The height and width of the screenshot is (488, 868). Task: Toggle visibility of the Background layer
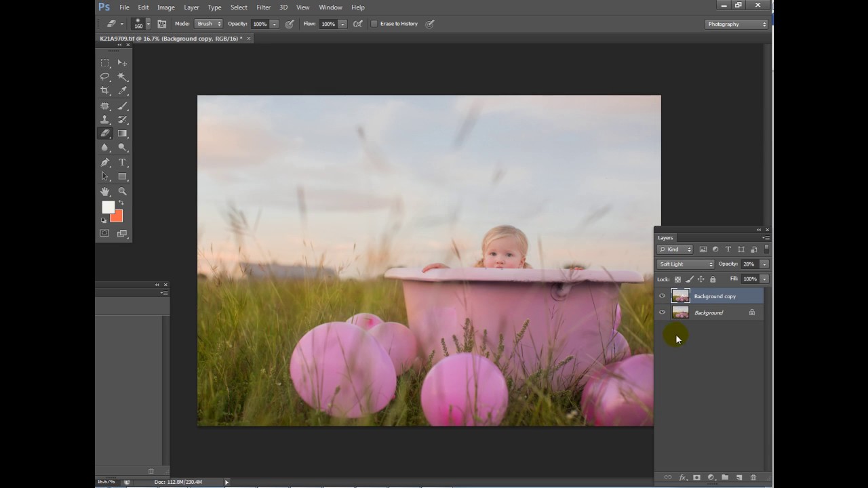662,312
